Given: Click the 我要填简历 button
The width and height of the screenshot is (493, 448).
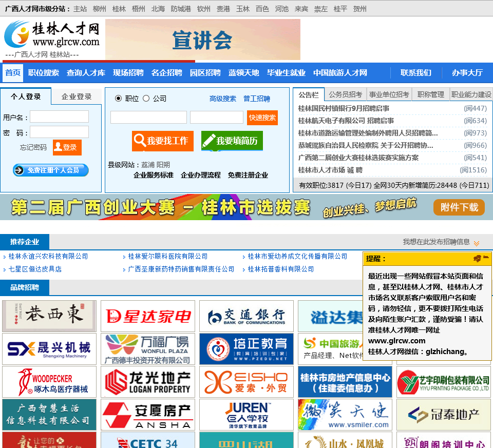Looking at the screenshot, I should [x=232, y=141].
